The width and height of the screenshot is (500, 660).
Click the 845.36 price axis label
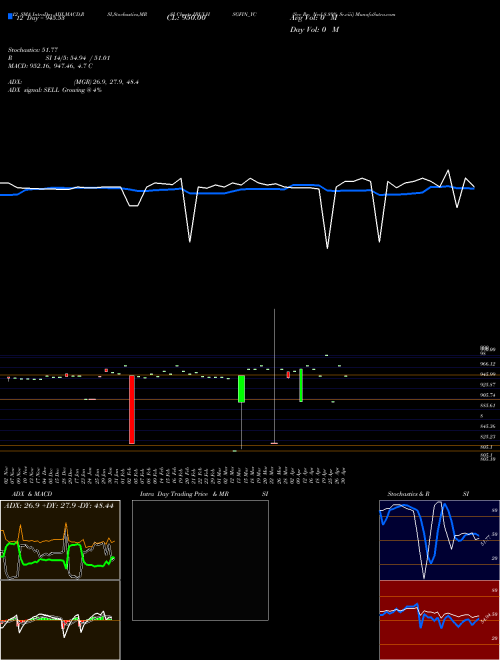tap(487, 426)
